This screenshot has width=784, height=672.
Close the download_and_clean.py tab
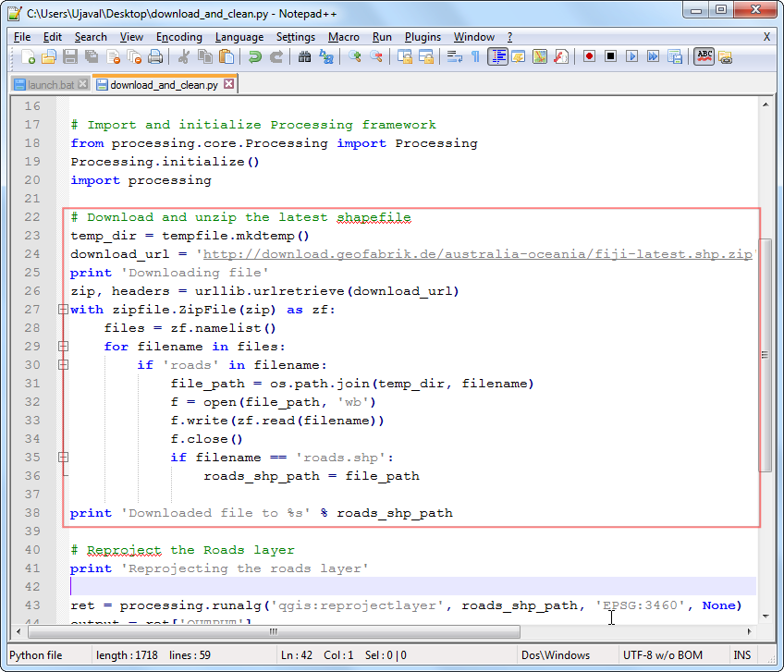(229, 84)
